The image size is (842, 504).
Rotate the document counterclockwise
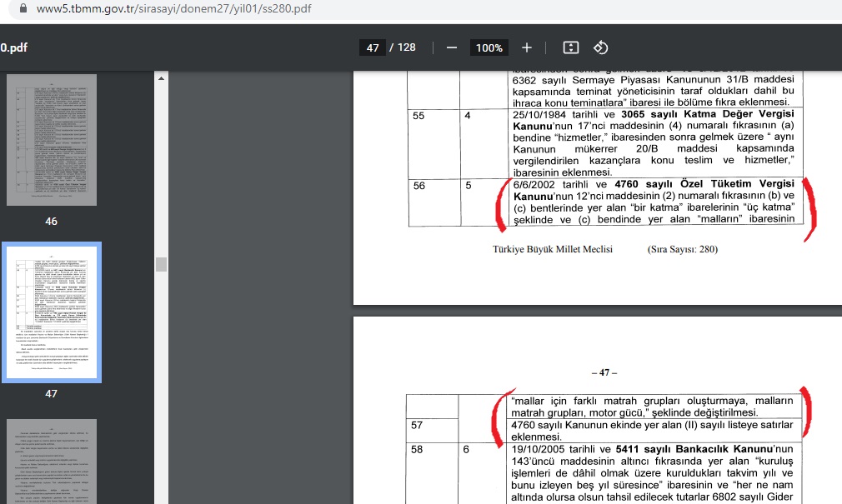pyautogui.click(x=600, y=47)
